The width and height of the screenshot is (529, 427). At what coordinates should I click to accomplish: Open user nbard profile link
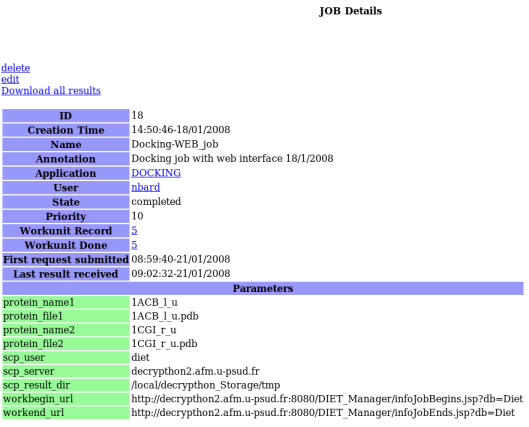145,187
